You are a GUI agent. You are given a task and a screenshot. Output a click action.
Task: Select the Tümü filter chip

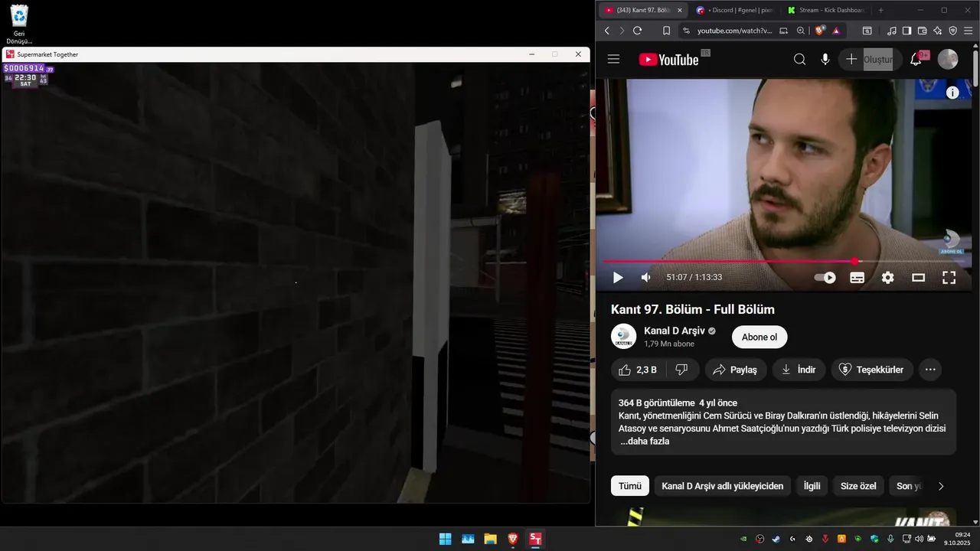pos(630,486)
